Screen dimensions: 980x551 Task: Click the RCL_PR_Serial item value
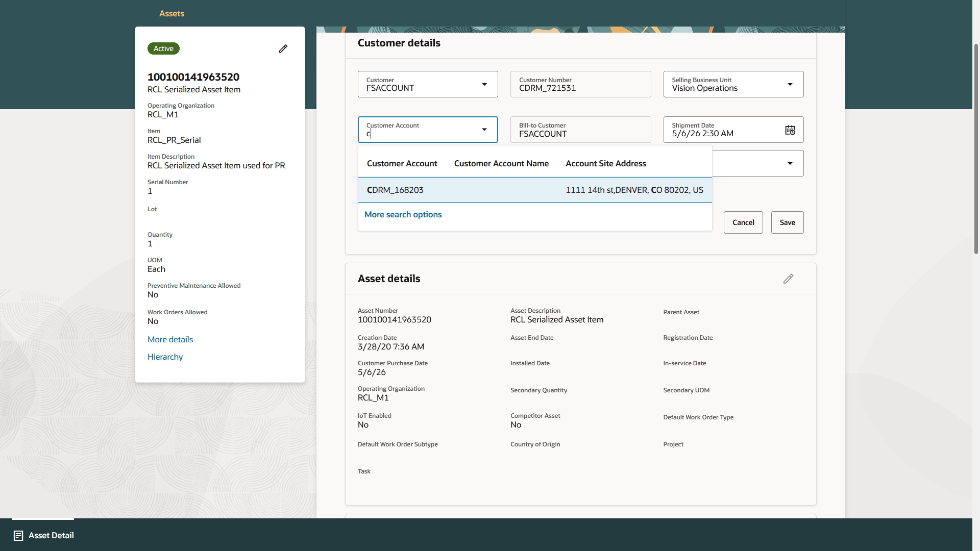(174, 140)
